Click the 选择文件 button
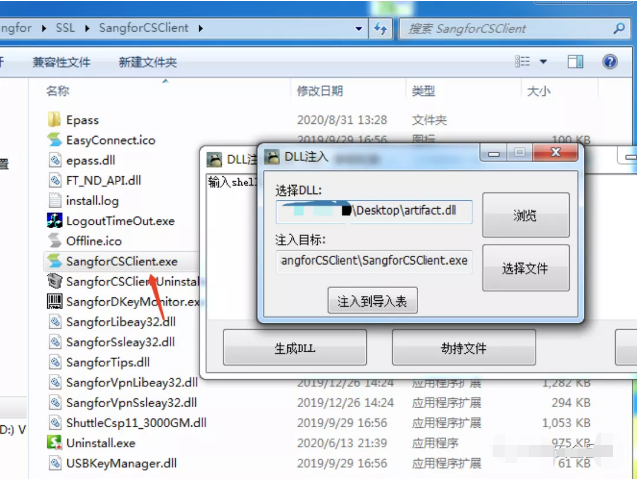The width and height of the screenshot is (639, 497). 526,268
